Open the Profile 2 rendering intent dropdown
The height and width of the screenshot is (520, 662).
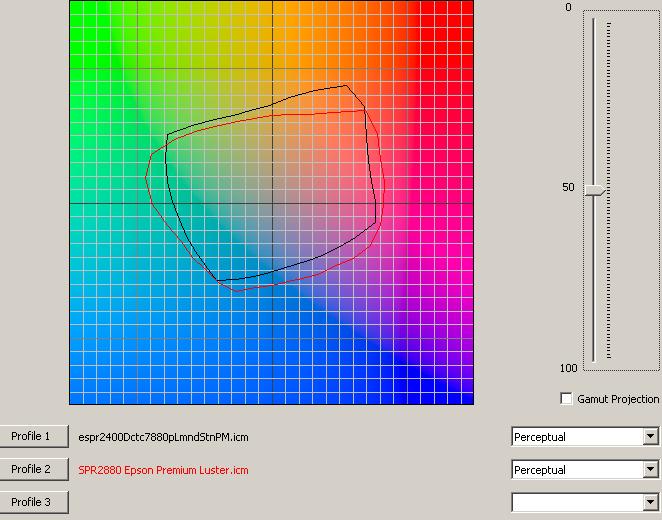click(585, 469)
